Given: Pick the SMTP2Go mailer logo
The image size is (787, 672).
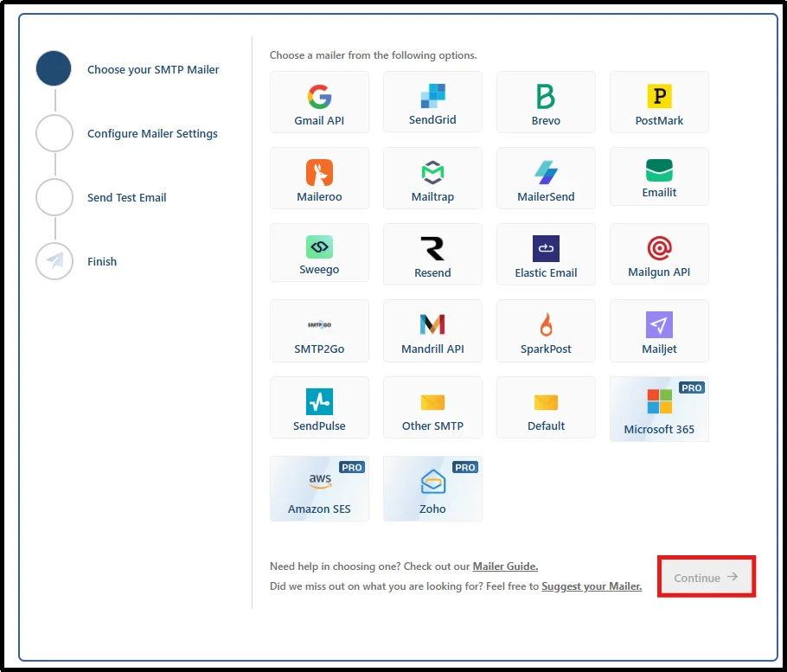Looking at the screenshot, I should pos(319,324).
